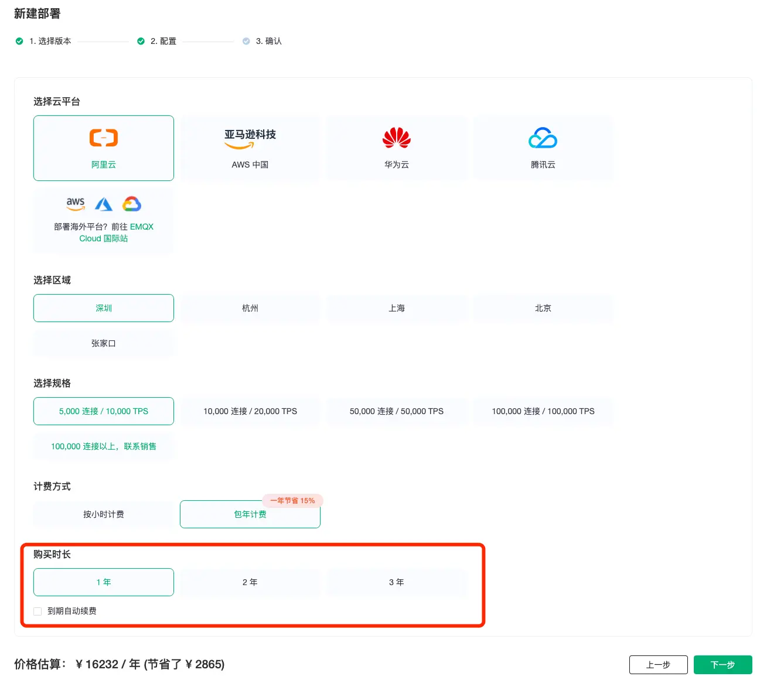Select region 北京

click(x=543, y=307)
